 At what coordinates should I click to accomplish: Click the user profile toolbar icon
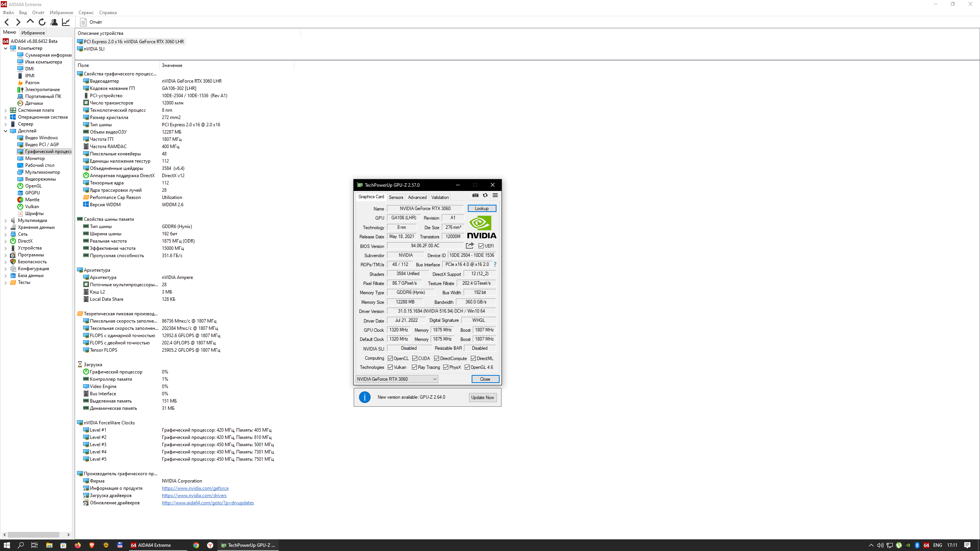54,22
